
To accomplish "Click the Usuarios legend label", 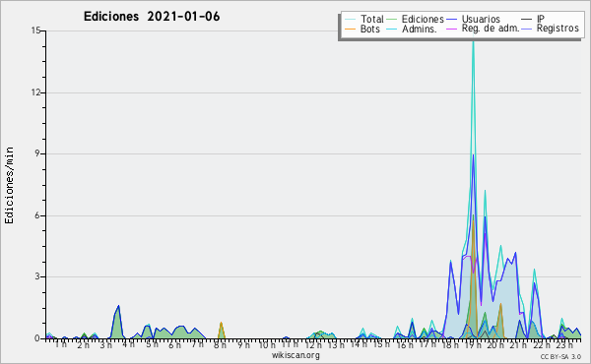I will pyautogui.click(x=481, y=20).
